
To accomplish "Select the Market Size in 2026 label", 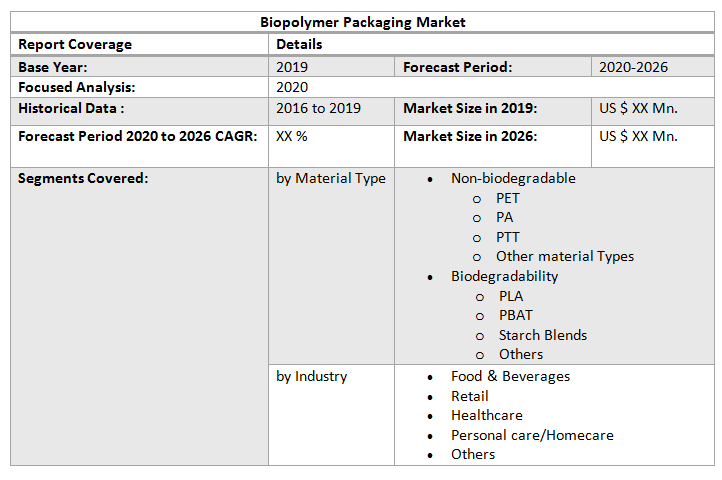I will [470, 136].
